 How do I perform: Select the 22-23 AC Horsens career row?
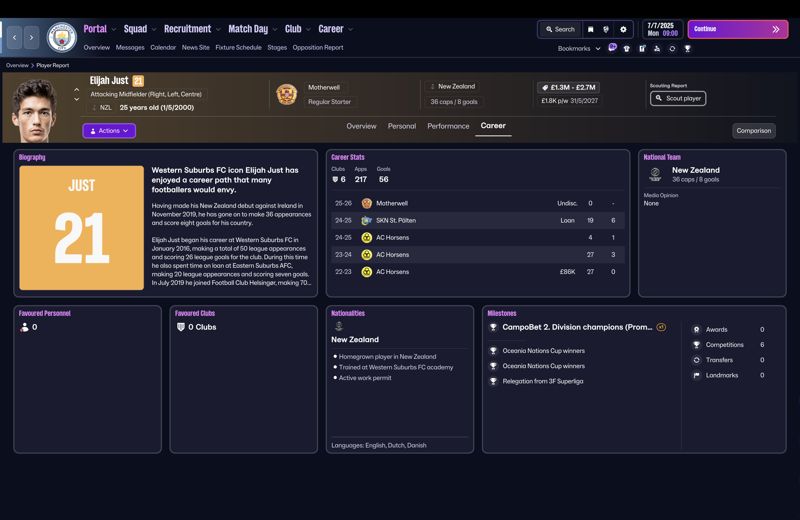(x=478, y=272)
